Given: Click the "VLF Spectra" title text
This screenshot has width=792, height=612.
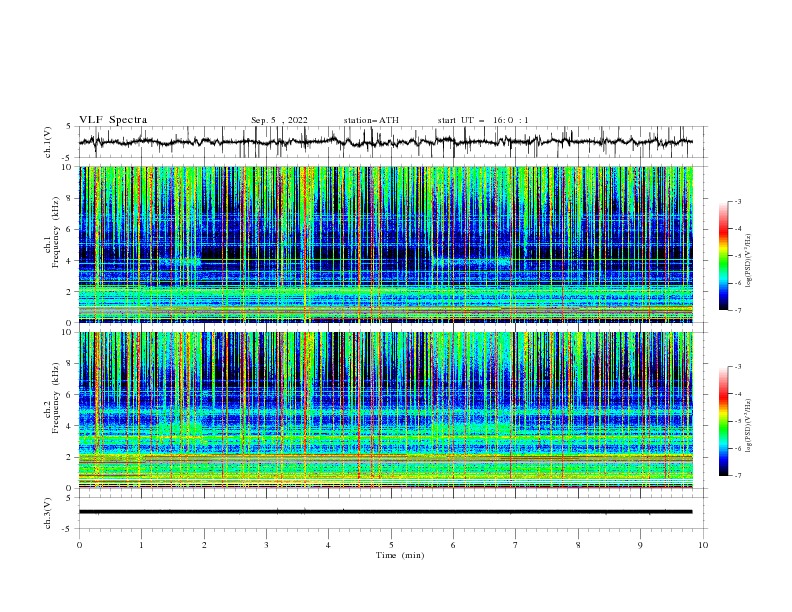Looking at the screenshot, I should tap(113, 120).
